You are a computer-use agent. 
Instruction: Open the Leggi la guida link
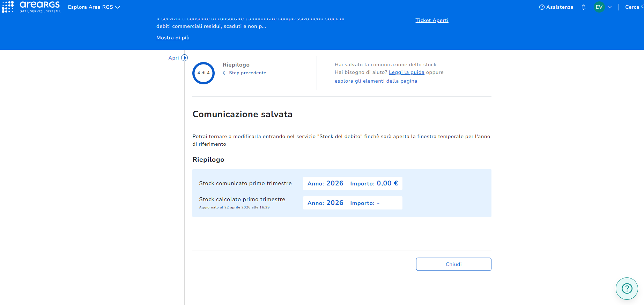[407, 72]
